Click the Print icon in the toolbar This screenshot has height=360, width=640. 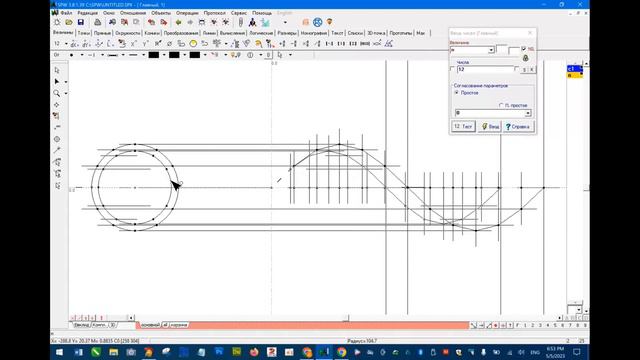click(97, 22)
